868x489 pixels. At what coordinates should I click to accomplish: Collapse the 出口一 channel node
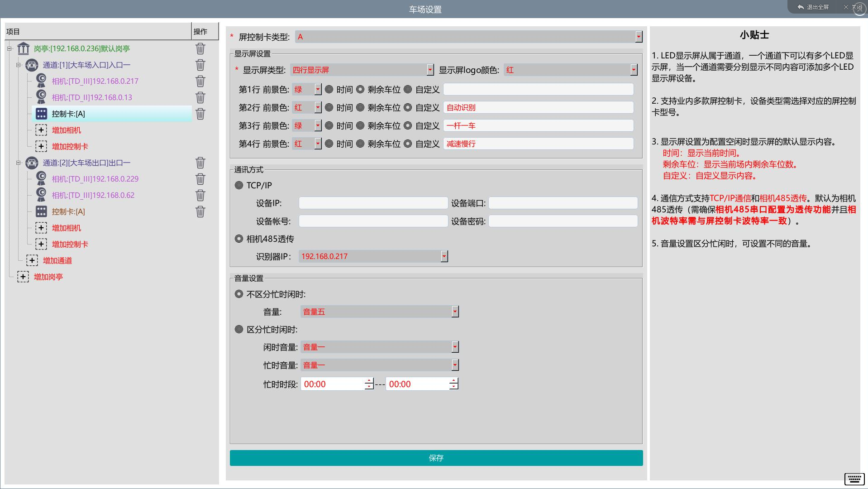click(x=19, y=163)
